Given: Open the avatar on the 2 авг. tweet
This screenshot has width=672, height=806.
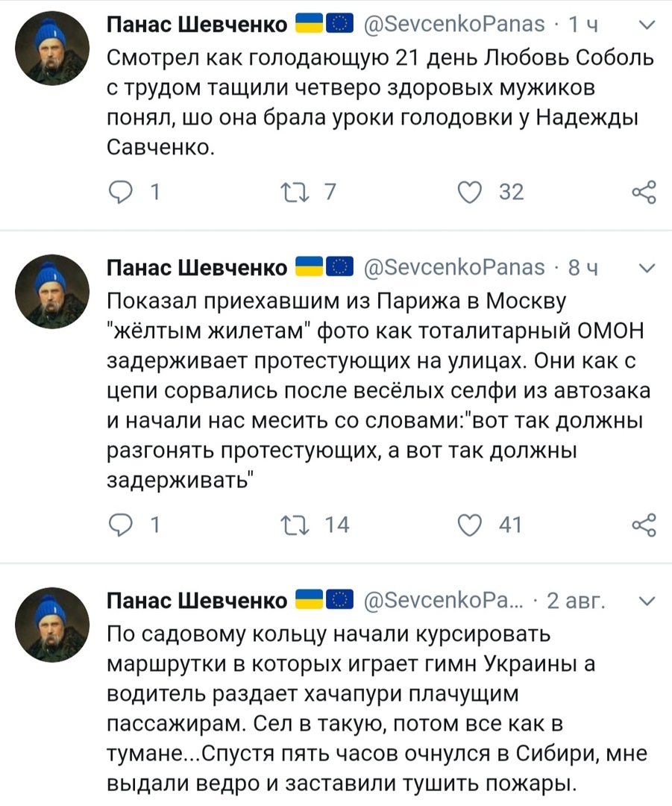Looking at the screenshot, I should tap(52, 625).
